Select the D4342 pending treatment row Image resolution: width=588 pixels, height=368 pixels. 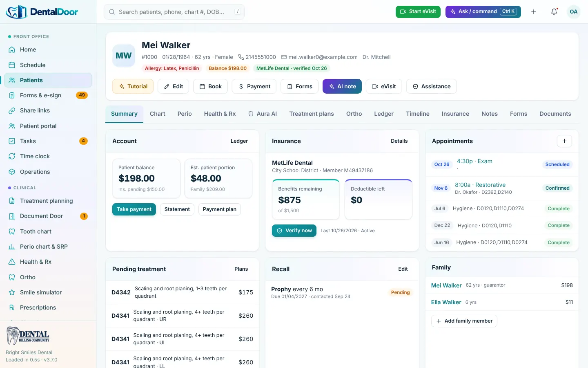click(x=182, y=292)
